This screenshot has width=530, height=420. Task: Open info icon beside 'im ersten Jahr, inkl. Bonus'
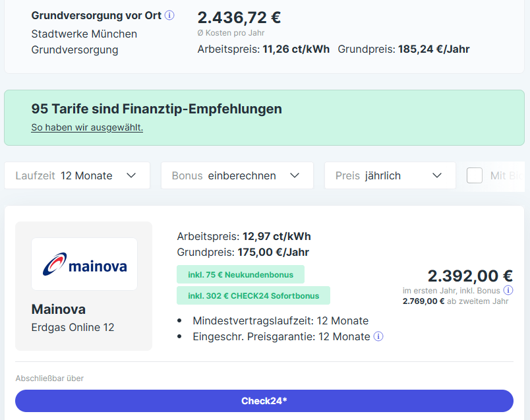pos(508,290)
